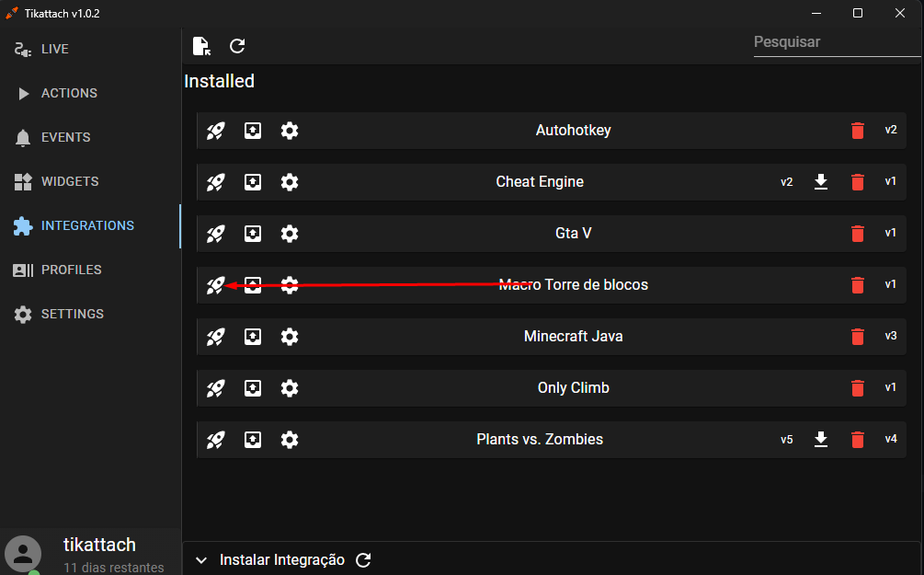Click the import file icon in toolbar
The height and width of the screenshot is (575, 924).
pyautogui.click(x=201, y=46)
